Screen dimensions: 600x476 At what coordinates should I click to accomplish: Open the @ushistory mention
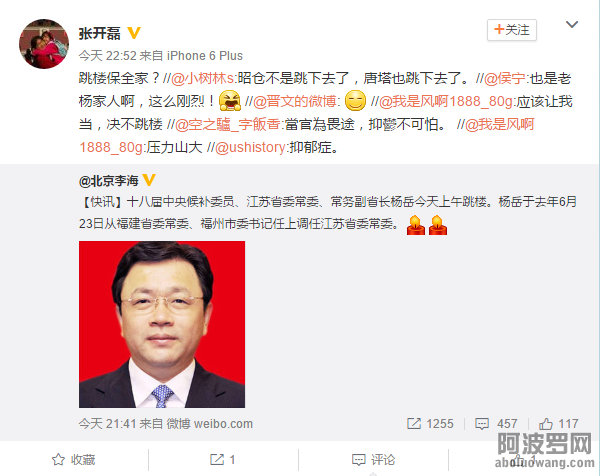(250, 147)
